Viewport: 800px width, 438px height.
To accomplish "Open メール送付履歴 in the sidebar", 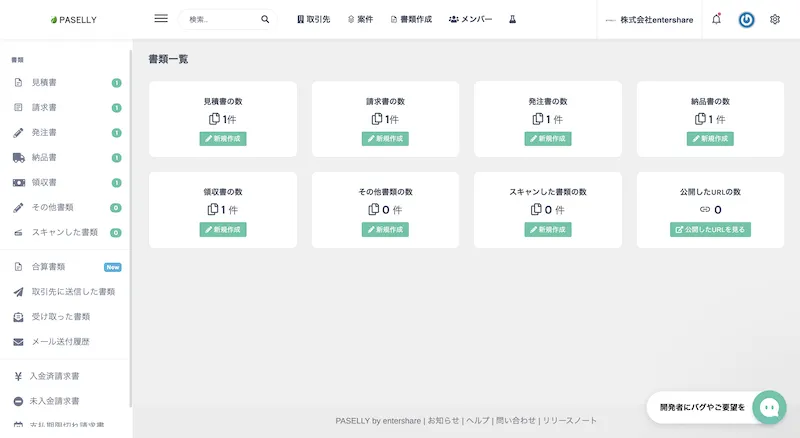I will pyautogui.click(x=61, y=342).
